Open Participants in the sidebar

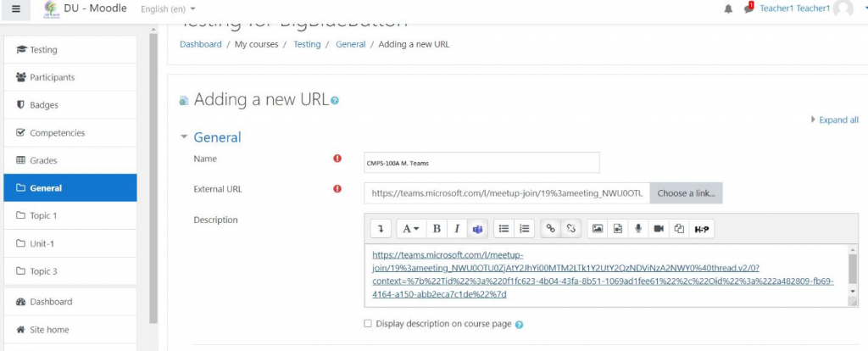[52, 77]
